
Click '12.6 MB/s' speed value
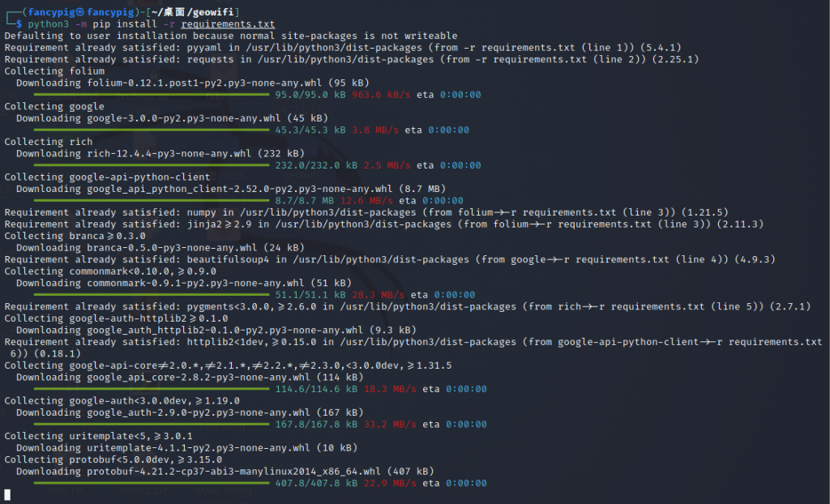click(x=366, y=201)
